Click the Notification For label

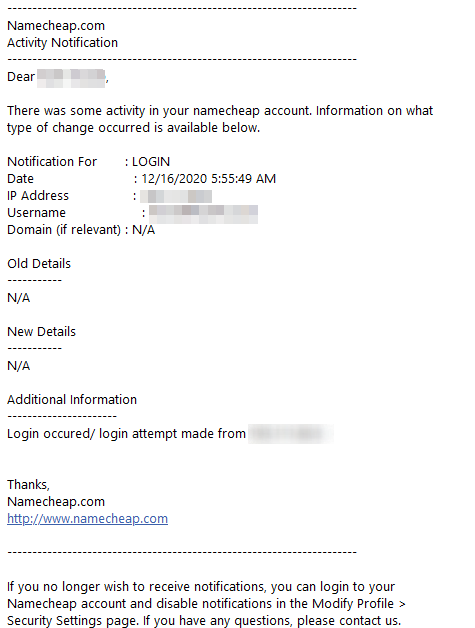click(52, 162)
